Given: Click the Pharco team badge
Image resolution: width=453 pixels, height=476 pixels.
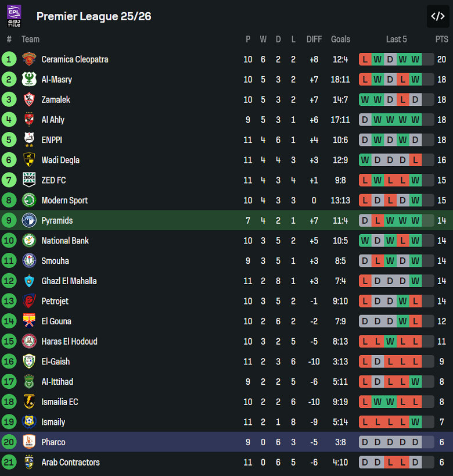Looking at the screenshot, I should [29, 442].
